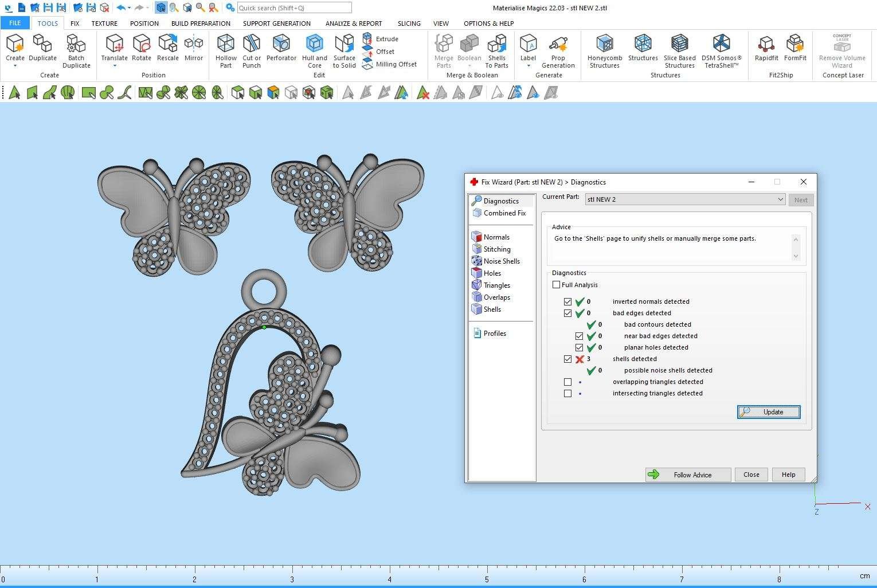Expand the Translate dropdown arrow
Screen dimensions: 877x588
click(x=114, y=66)
